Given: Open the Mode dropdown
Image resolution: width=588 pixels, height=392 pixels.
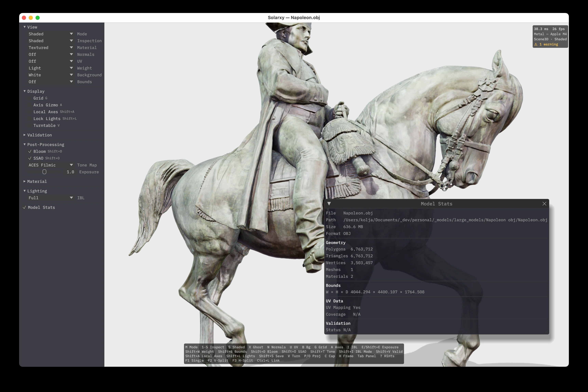Looking at the screenshot, I should pyautogui.click(x=51, y=34).
